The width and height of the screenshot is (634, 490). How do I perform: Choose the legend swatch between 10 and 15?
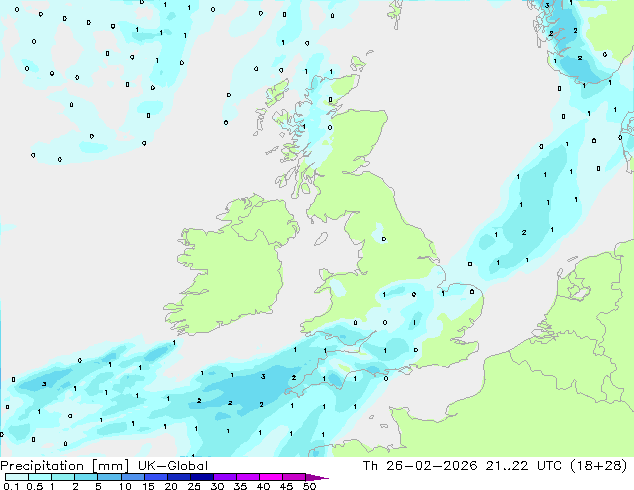coord(132,477)
